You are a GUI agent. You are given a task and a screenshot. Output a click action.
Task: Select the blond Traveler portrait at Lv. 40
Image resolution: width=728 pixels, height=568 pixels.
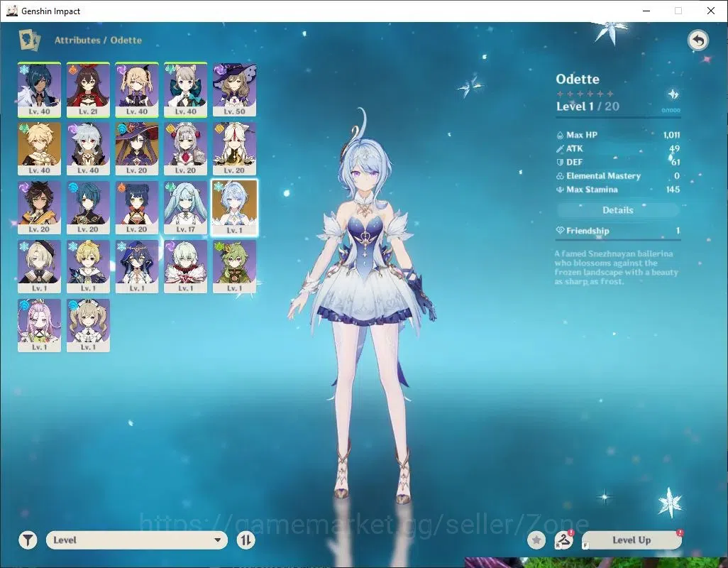click(40, 148)
